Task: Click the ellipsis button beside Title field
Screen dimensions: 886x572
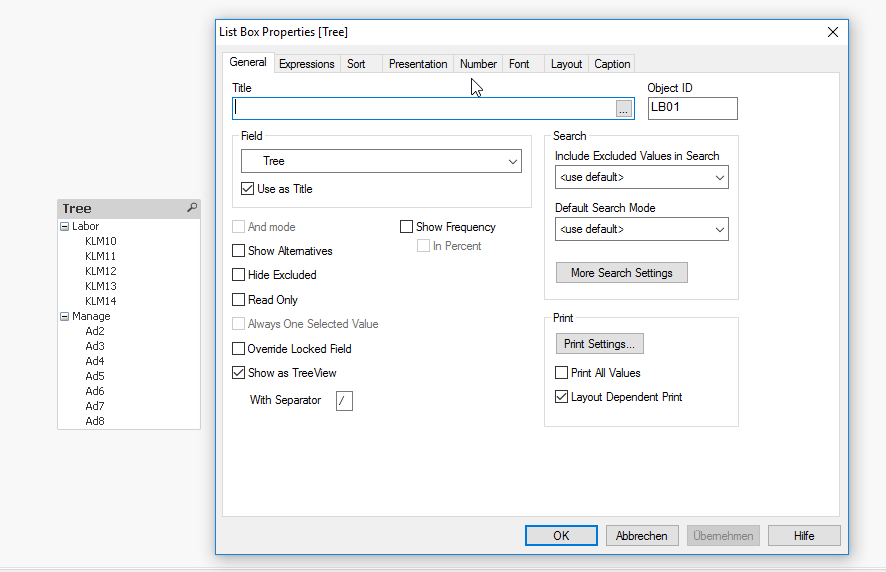Action: (623, 109)
